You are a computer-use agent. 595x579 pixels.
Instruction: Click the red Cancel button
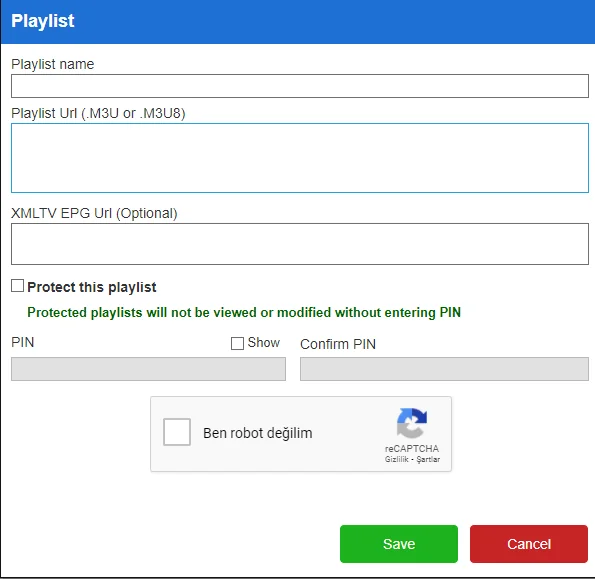click(529, 544)
